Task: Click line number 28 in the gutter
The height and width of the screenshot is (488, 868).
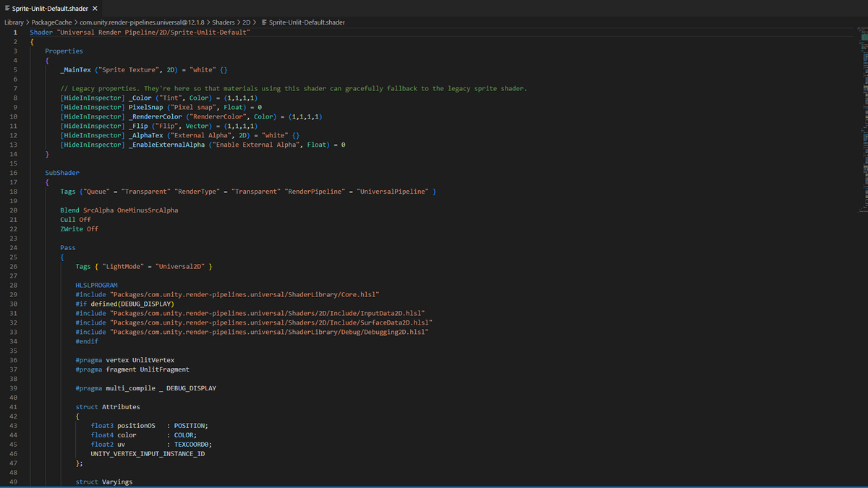Action: 14,286
